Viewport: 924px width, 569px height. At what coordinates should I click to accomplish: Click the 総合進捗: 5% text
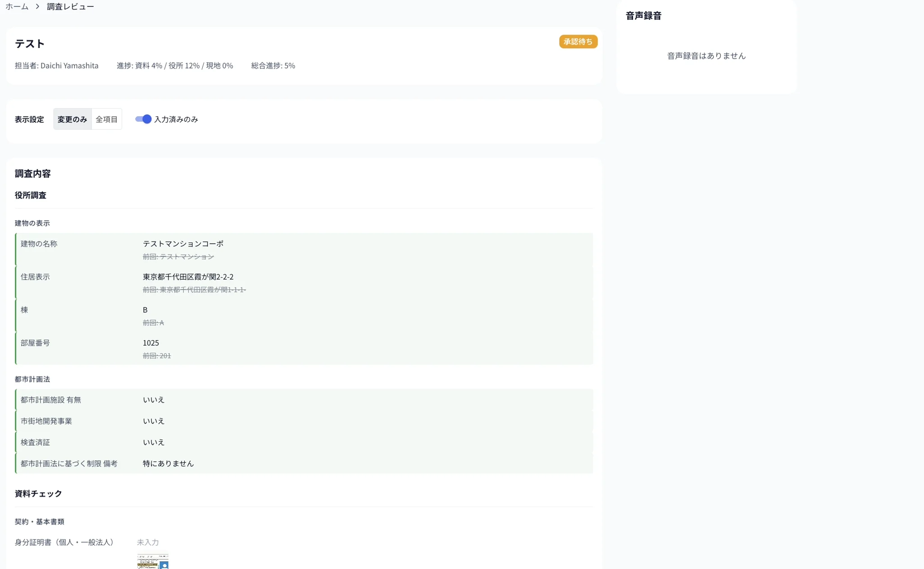pos(273,66)
